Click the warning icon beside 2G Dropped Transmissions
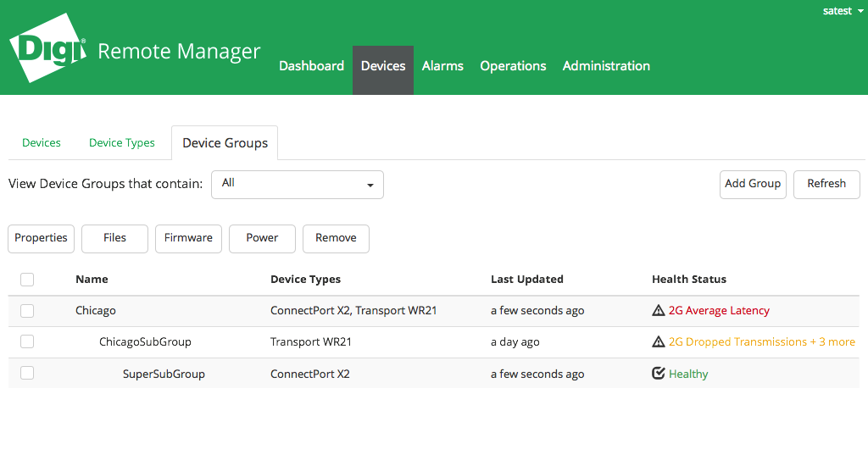Image resolution: width=868 pixels, height=466 pixels. (658, 342)
